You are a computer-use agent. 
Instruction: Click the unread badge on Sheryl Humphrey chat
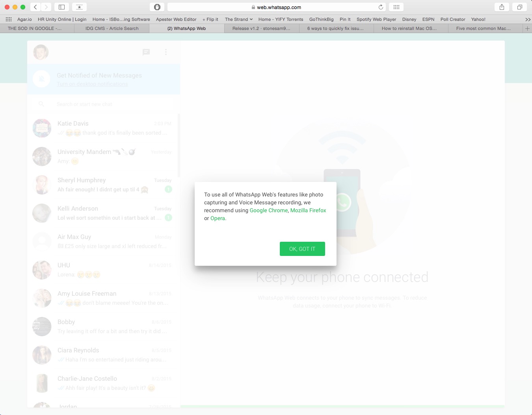(168, 189)
